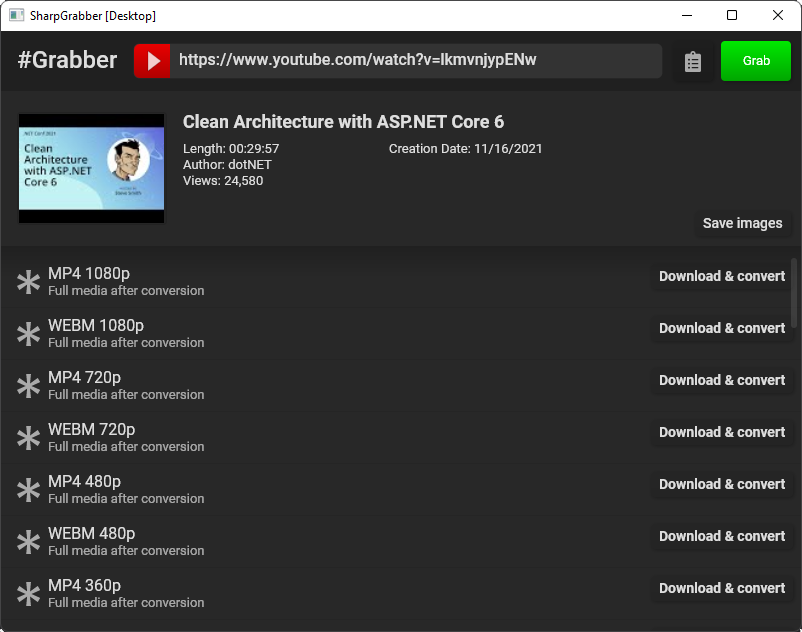Download & convert the MP4 720p format
This screenshot has width=802, height=632.
(722, 380)
